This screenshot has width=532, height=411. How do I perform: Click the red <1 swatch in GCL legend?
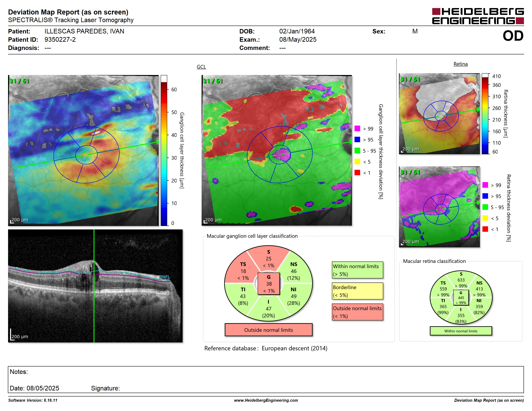[357, 173]
